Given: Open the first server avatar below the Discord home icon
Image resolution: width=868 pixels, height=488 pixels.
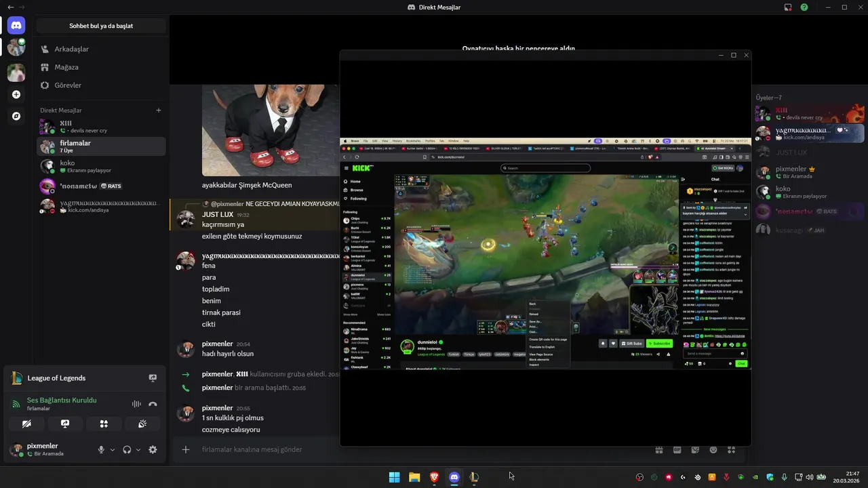Looking at the screenshot, I should [16, 47].
